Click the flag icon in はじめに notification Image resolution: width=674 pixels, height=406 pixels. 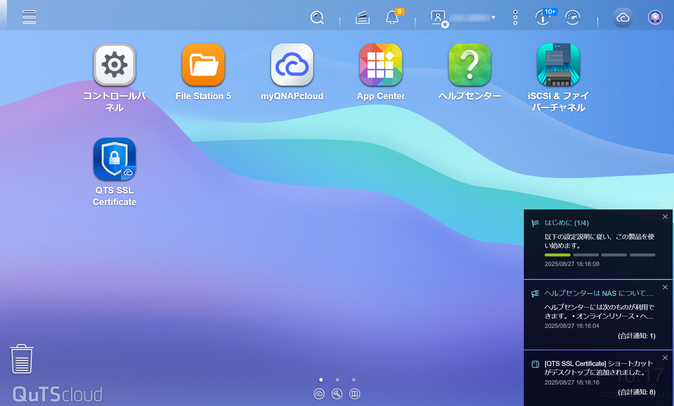[535, 223]
